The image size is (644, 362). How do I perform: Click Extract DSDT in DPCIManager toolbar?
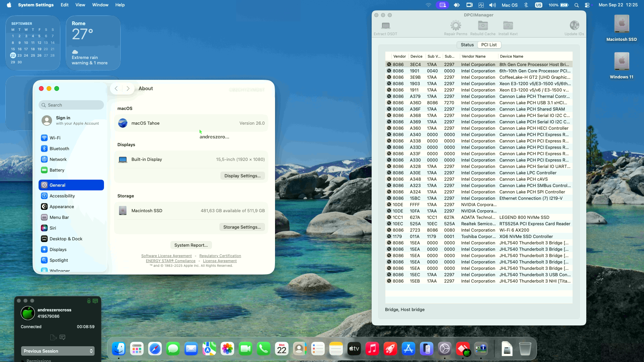[385, 28]
